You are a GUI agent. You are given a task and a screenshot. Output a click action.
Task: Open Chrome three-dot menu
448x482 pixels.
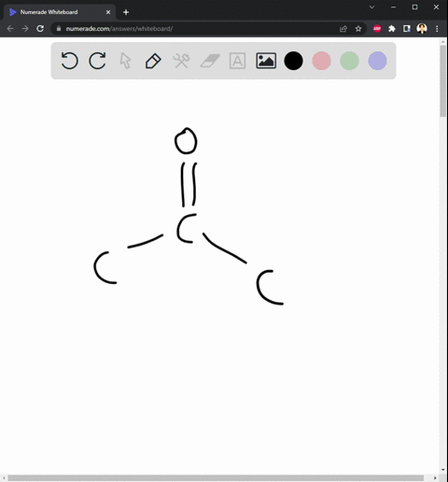pyautogui.click(x=437, y=29)
